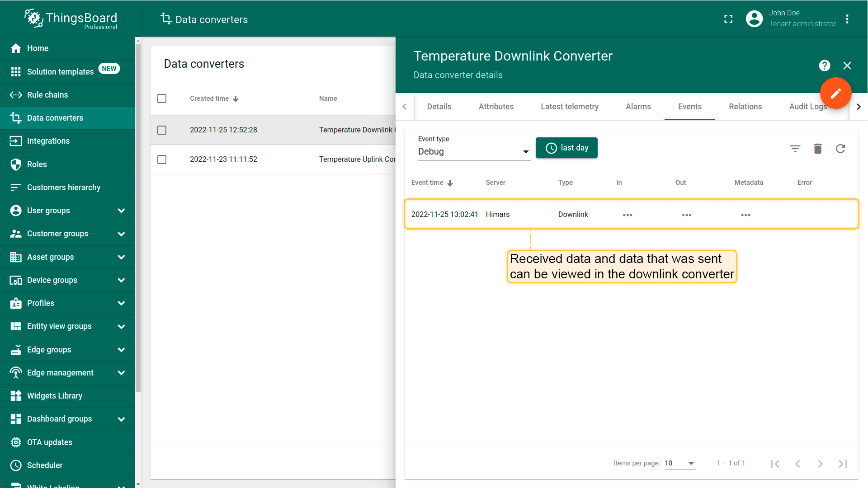Select the Temperature Uplink converter name
This screenshot has height=488, width=868.
357,159
